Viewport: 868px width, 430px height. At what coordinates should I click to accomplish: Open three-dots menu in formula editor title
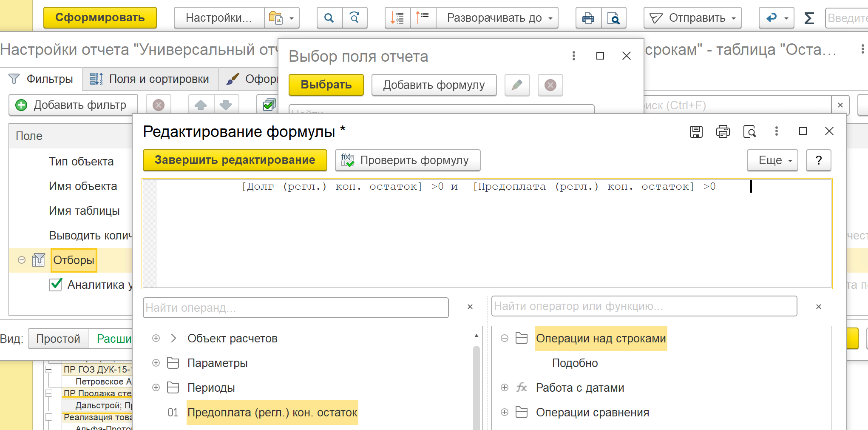point(777,131)
